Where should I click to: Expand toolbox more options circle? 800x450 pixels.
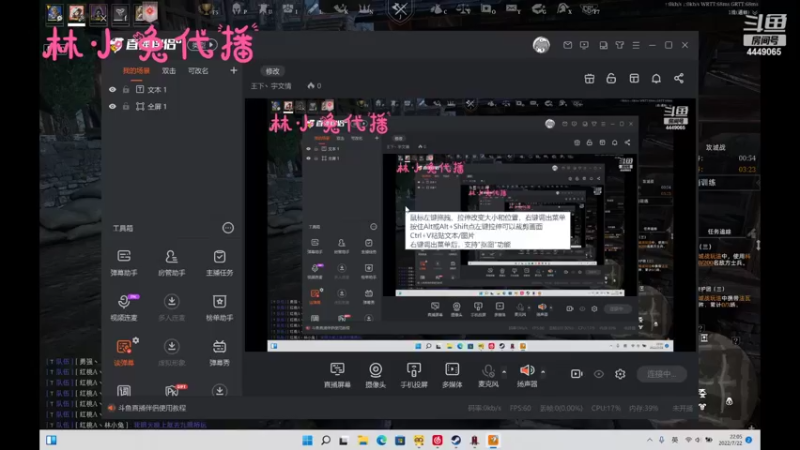click(228, 228)
